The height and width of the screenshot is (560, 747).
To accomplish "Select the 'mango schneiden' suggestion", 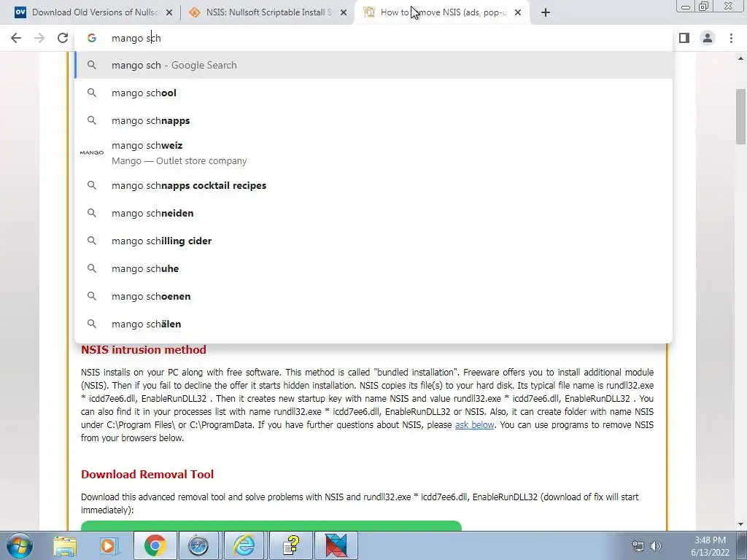I will click(373, 214).
